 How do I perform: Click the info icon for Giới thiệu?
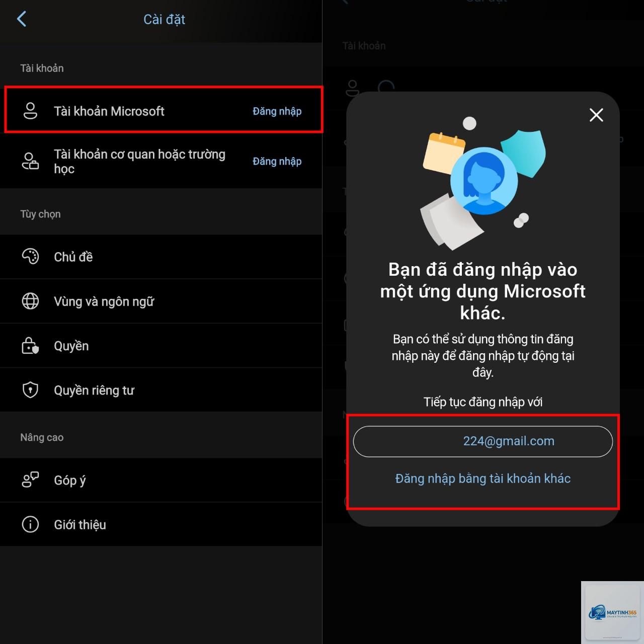click(x=30, y=524)
